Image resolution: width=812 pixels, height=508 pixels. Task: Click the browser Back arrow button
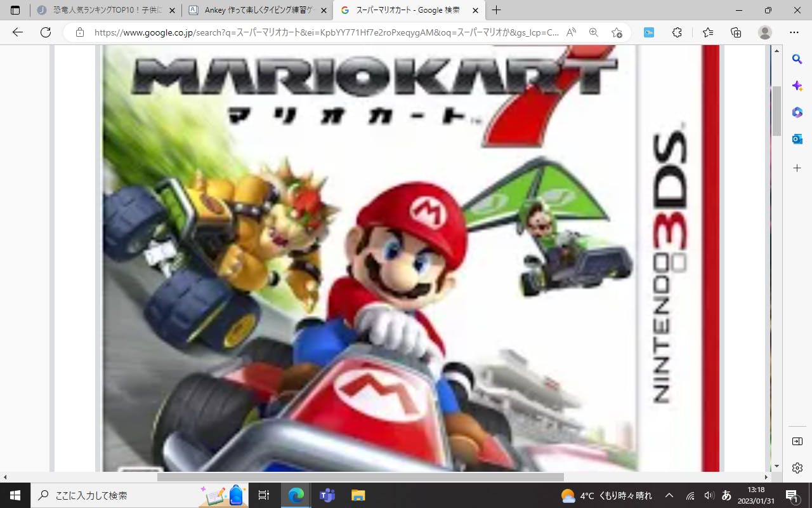18,32
